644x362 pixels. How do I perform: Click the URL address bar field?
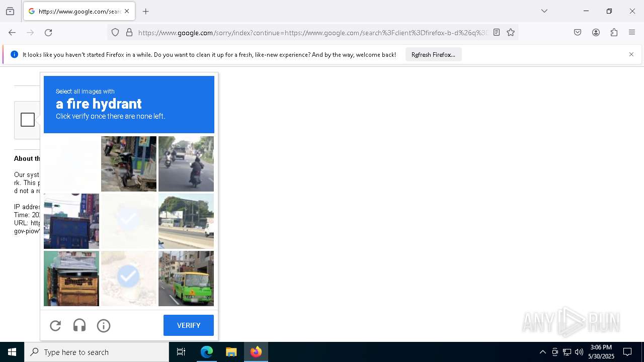(312, 33)
